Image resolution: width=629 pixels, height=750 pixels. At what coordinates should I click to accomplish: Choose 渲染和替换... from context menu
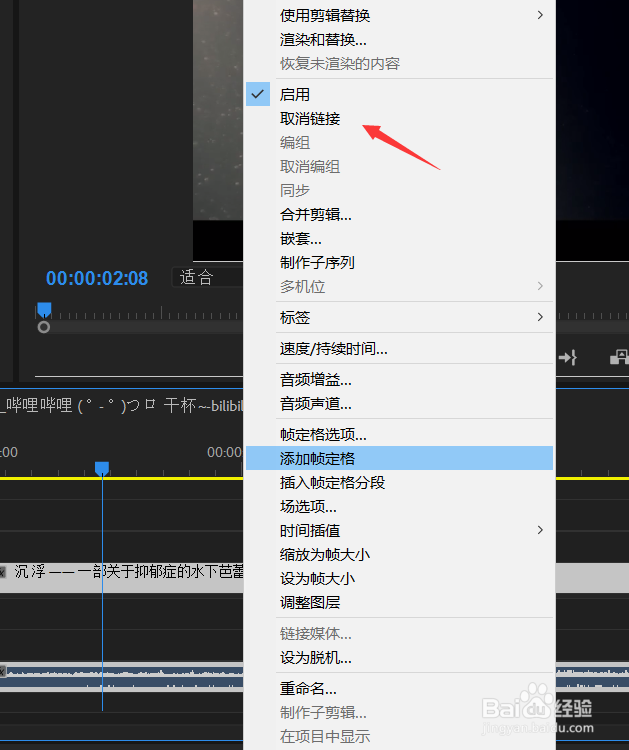pos(399,39)
